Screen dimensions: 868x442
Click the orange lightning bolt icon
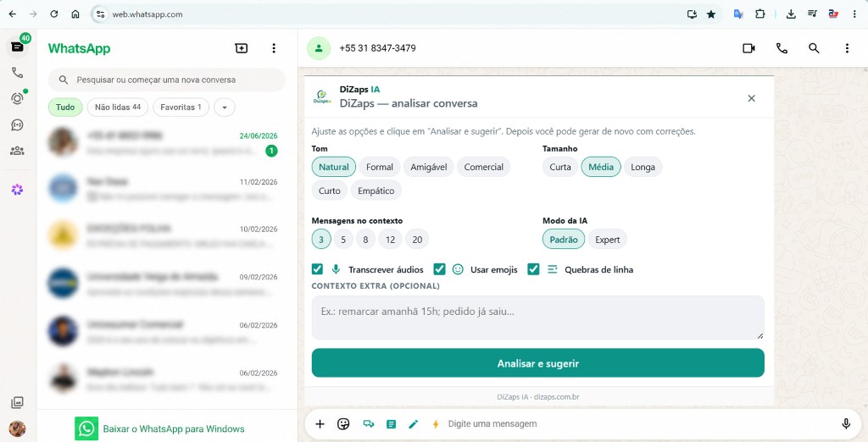coord(436,423)
